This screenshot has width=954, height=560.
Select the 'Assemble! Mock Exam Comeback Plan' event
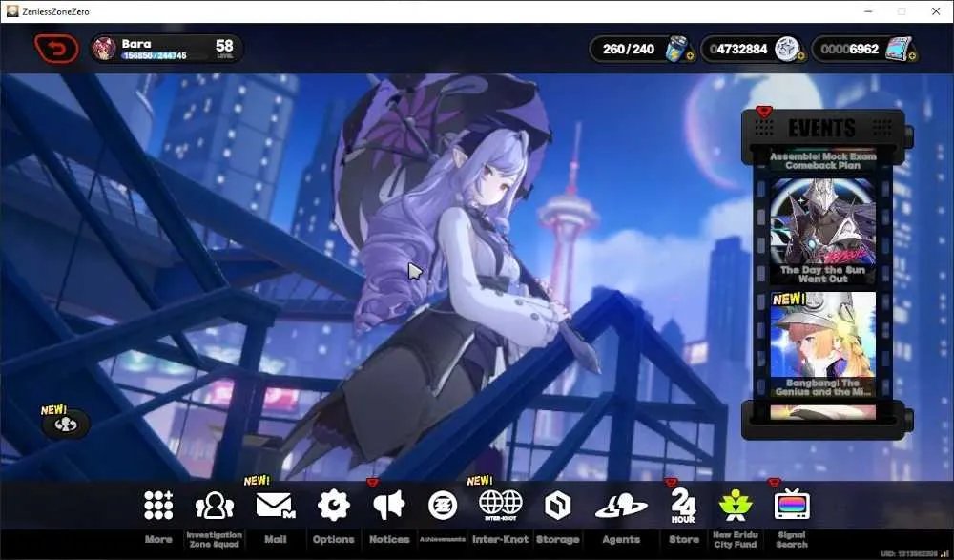click(822, 160)
